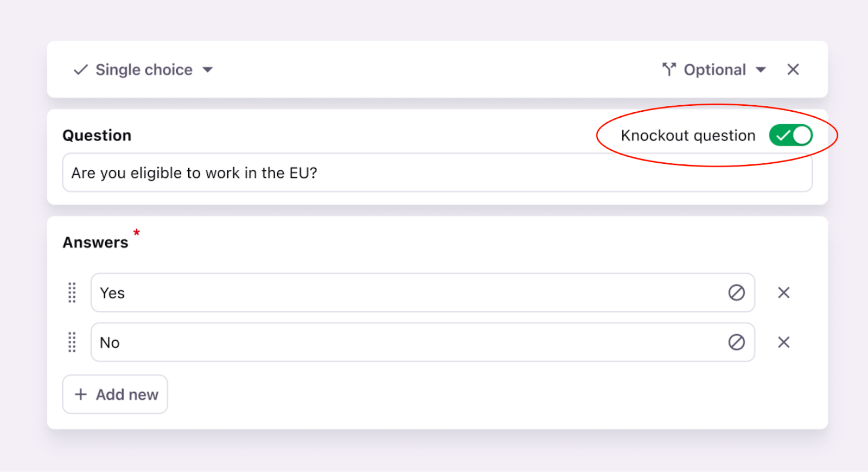Remove the question with the top X

(793, 69)
